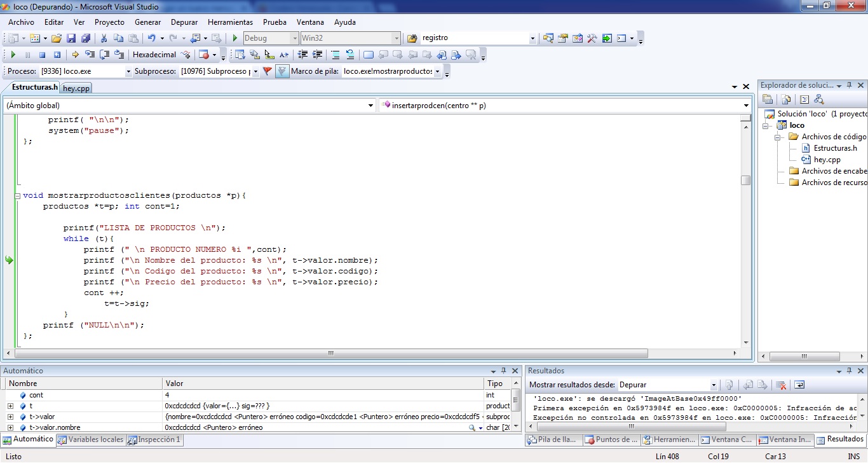This screenshot has height=463, width=868.
Task: Show all files in Solution Explorer
Action: [x=786, y=99]
